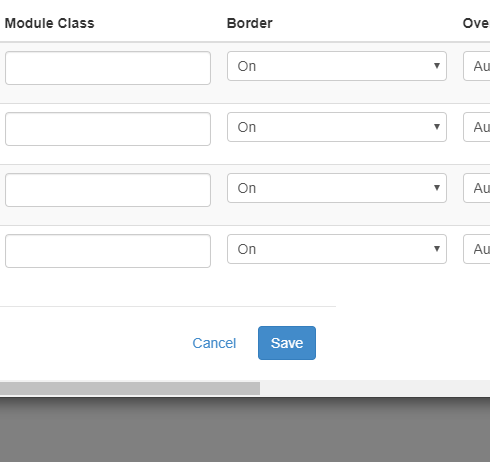Image resolution: width=490 pixels, height=462 pixels.
Task: Open the second row Overflow dropdown showing Au
Action: pos(477,127)
